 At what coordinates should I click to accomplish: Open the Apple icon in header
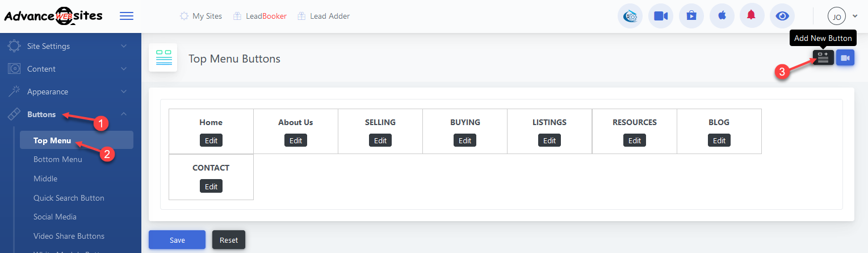[722, 16]
